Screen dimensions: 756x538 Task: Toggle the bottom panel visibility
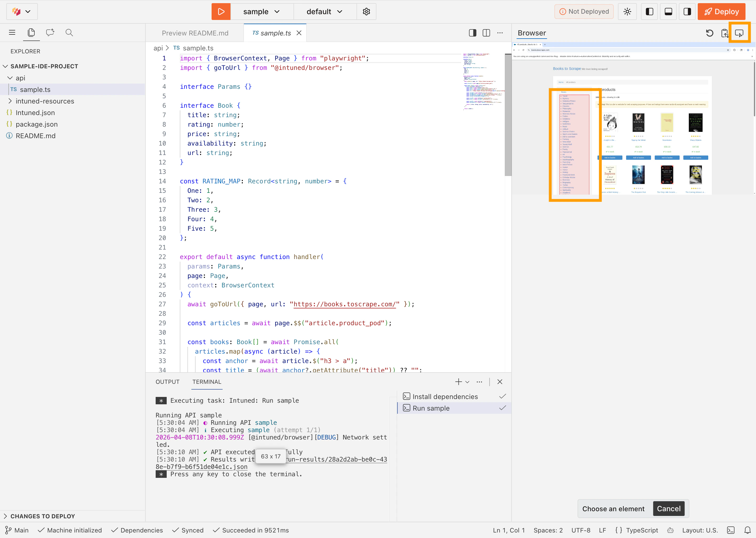pyautogui.click(x=668, y=11)
